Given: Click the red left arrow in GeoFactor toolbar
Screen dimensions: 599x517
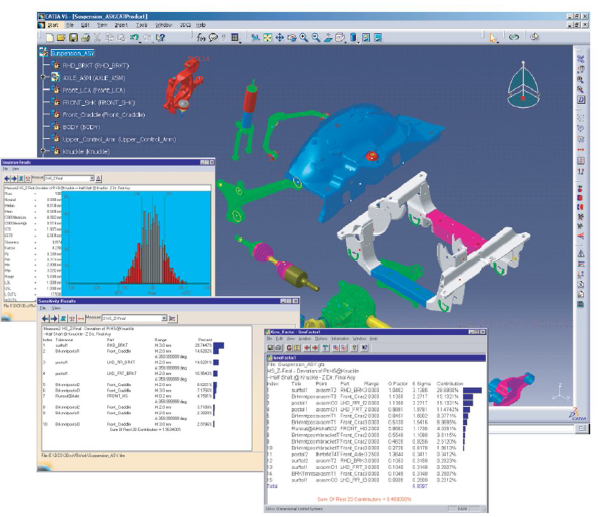Looking at the screenshot, I should (307, 348).
